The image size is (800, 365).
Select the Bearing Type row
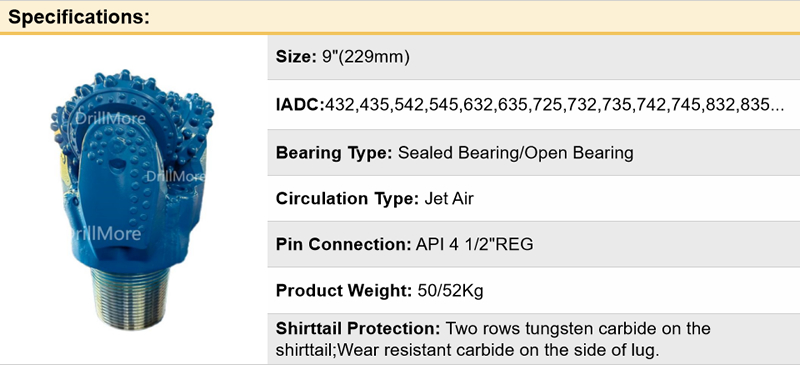[x=534, y=153]
